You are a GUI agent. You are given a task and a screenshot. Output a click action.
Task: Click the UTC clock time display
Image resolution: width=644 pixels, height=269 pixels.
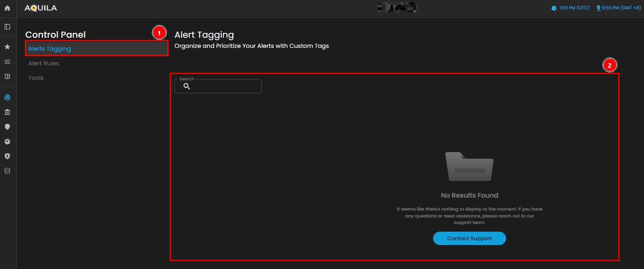pos(571,8)
